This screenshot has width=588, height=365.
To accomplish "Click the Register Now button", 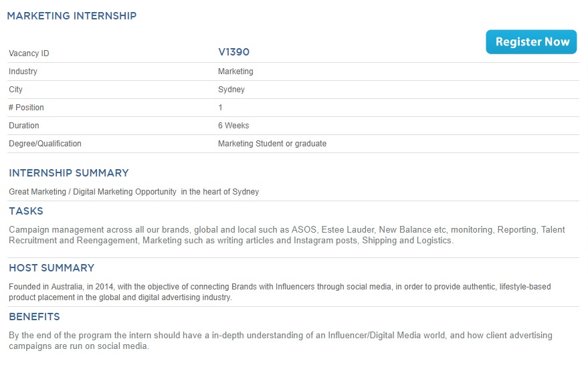I will coord(531,42).
